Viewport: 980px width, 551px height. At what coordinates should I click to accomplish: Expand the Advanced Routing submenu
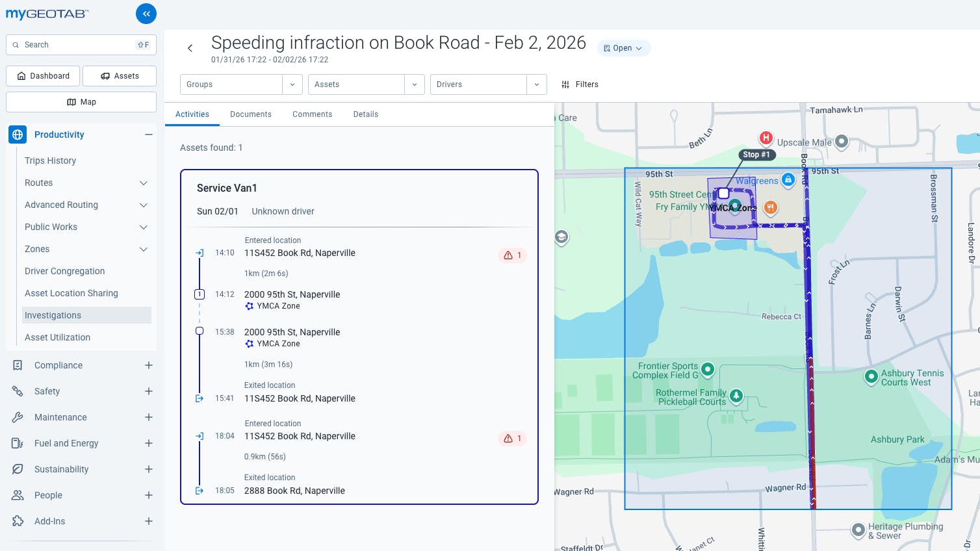pyautogui.click(x=144, y=205)
